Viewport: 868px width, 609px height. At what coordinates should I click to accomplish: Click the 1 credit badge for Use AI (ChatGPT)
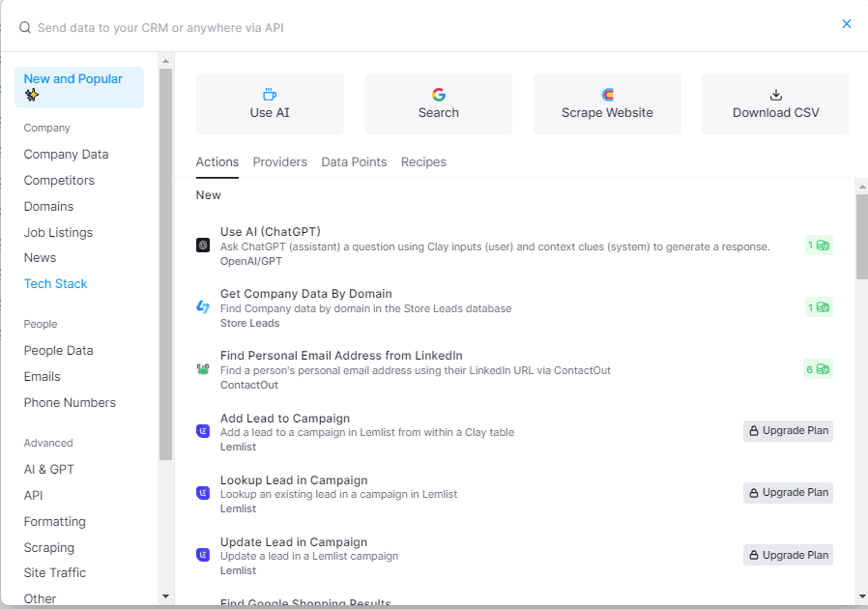[819, 246]
